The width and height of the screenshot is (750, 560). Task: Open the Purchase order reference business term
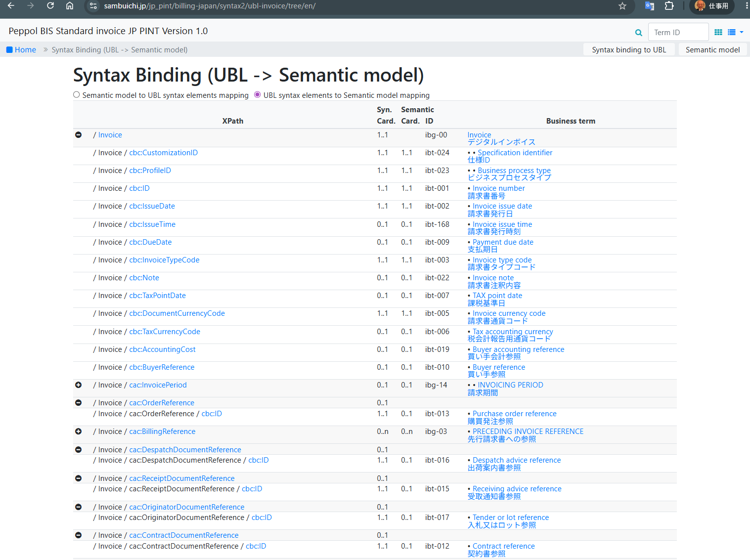point(515,414)
